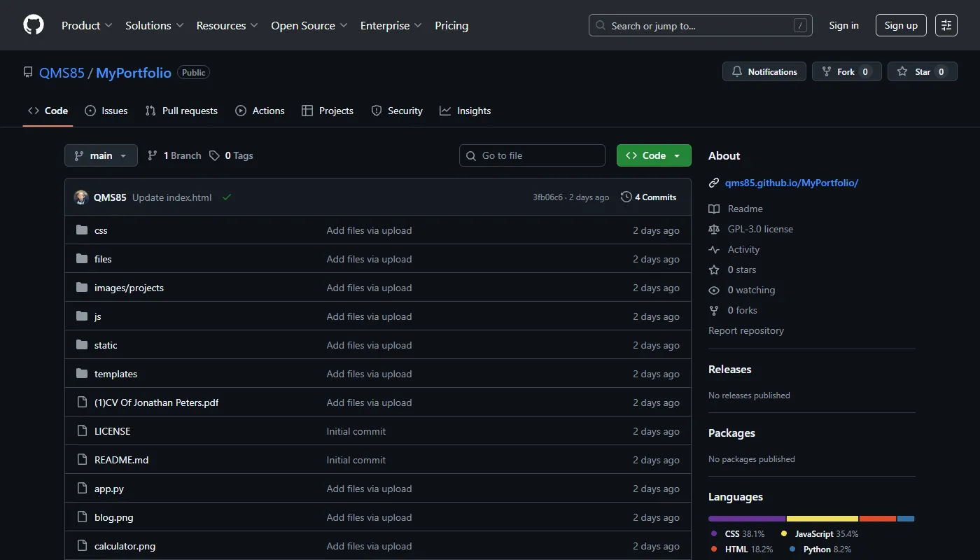This screenshot has height=560, width=980.
Task: Expand the Open Source menu
Action: click(x=309, y=25)
